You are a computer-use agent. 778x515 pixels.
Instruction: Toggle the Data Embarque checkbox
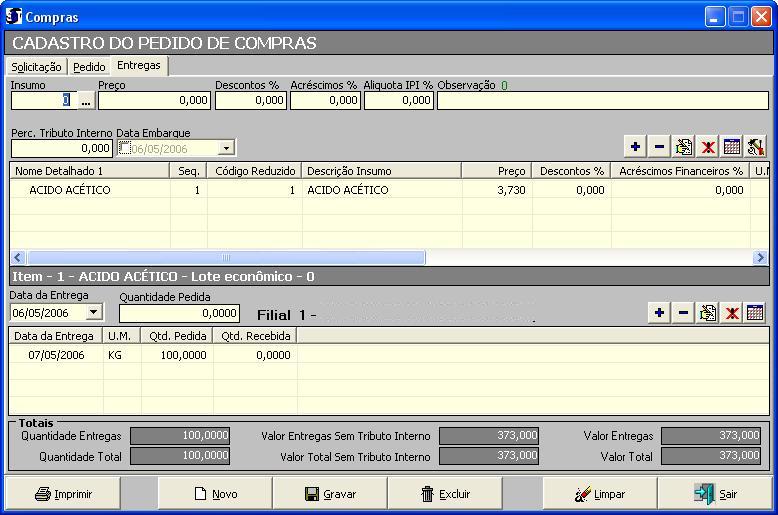(x=125, y=148)
